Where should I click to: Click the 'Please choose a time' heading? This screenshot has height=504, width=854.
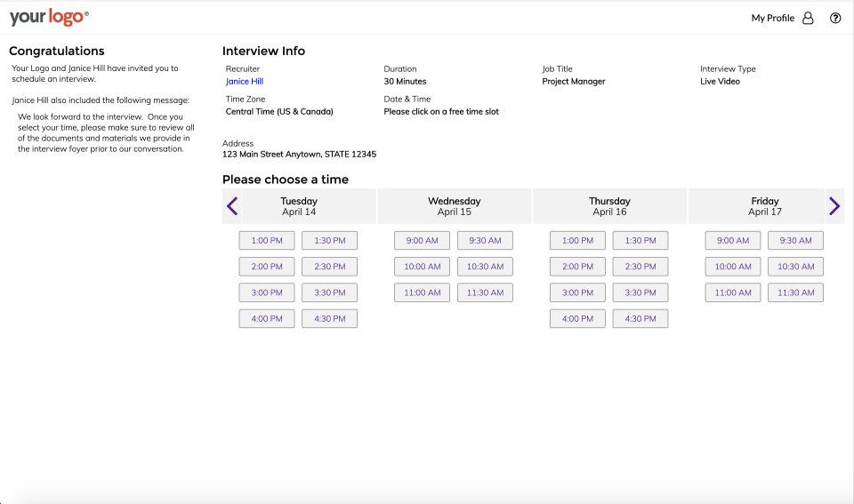click(286, 180)
